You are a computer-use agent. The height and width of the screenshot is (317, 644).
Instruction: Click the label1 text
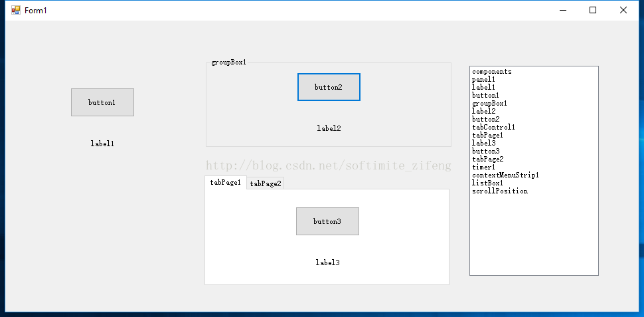point(102,144)
